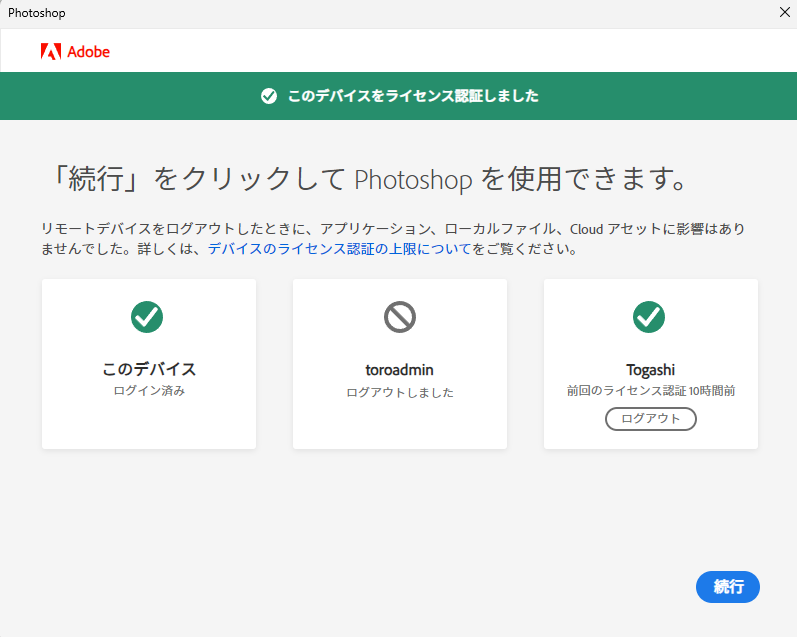The height and width of the screenshot is (637, 797).
Task: Select the このデバイス card title
Action: tap(149, 369)
